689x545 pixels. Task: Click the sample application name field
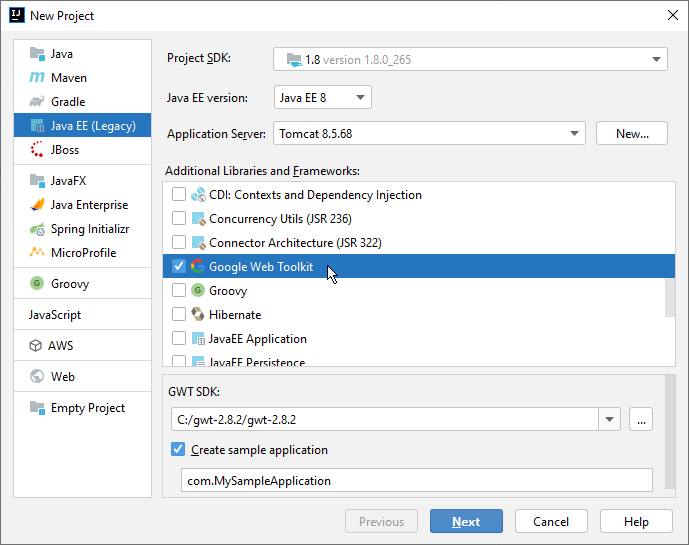pyautogui.click(x=416, y=481)
